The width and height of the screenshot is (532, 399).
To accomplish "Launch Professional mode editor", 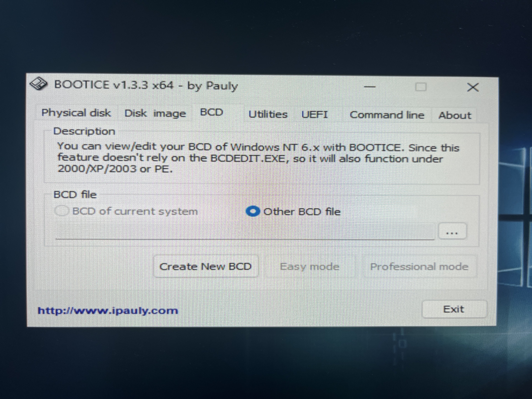I will point(419,266).
